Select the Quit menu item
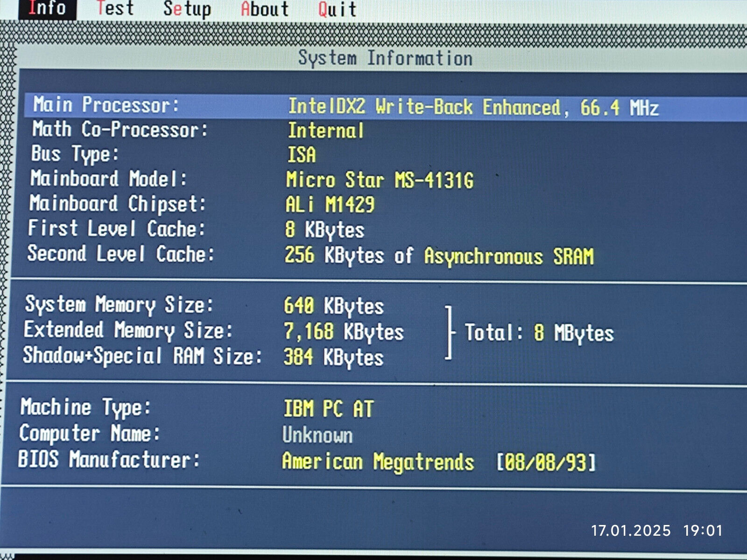 coord(337,9)
